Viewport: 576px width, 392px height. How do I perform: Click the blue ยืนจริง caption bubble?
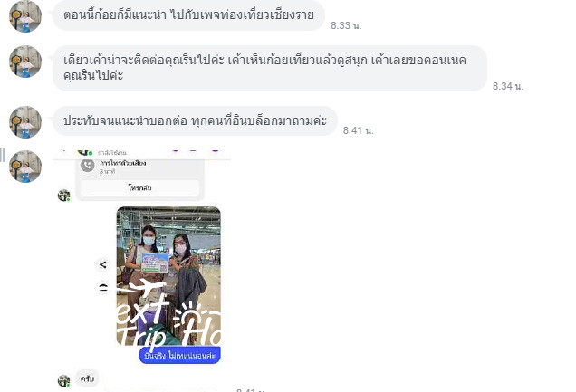(179, 355)
